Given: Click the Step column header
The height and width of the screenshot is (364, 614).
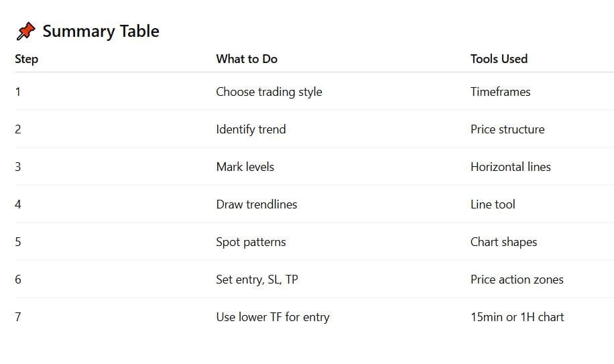Looking at the screenshot, I should coord(27,59).
